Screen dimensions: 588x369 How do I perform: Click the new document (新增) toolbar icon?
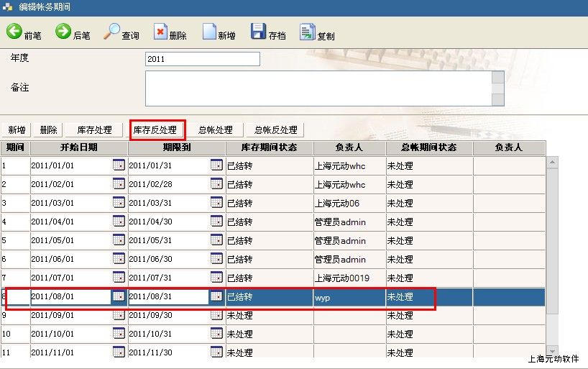209,32
